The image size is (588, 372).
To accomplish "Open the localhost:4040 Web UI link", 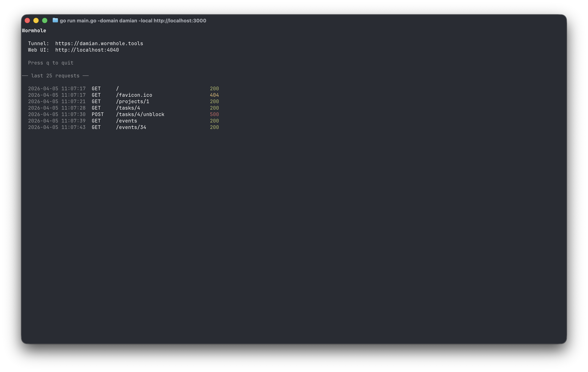I will click(87, 50).
